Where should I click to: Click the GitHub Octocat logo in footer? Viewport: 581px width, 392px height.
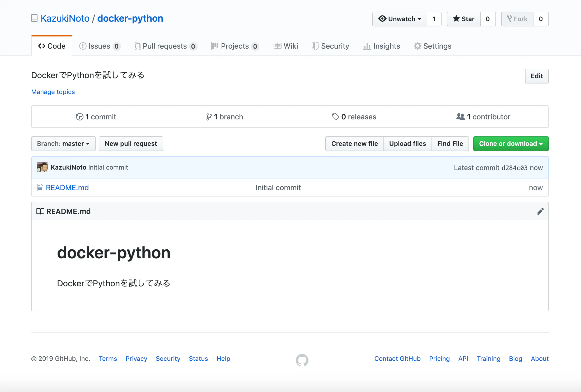(302, 360)
